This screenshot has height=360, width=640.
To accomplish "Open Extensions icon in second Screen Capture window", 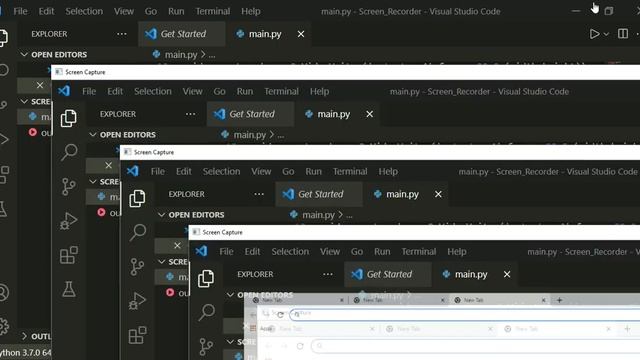I will coord(137,335).
